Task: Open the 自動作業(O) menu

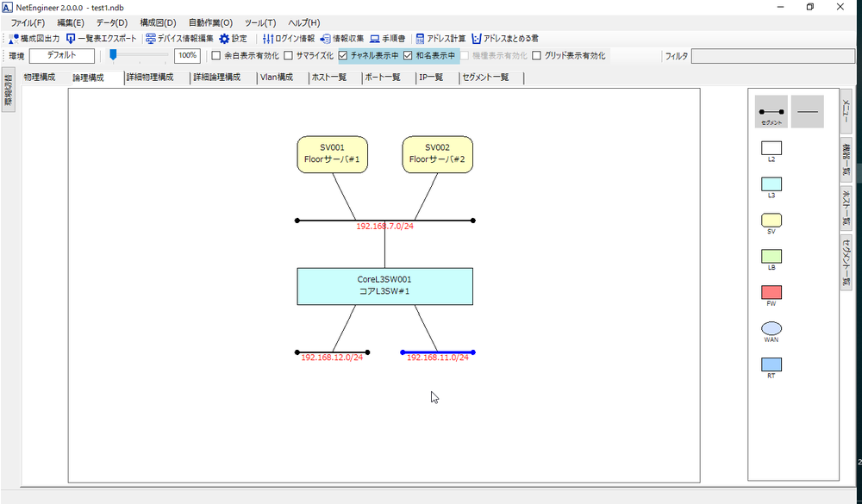Action: coord(210,22)
